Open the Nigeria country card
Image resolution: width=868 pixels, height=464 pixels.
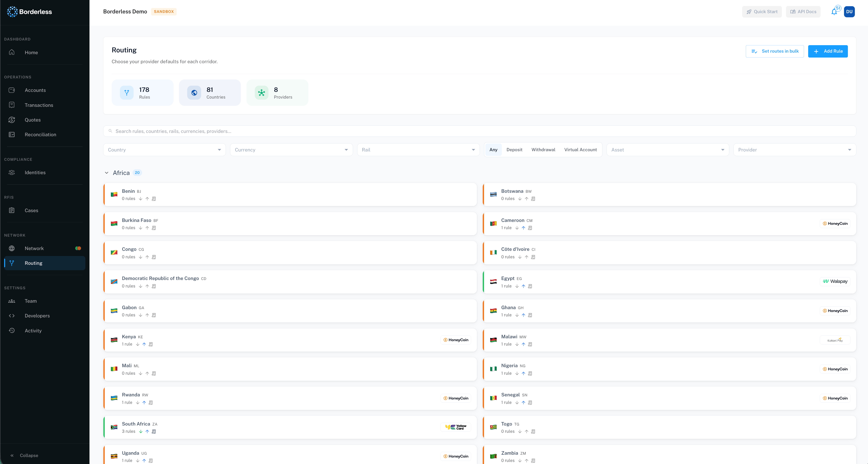pyautogui.click(x=669, y=369)
